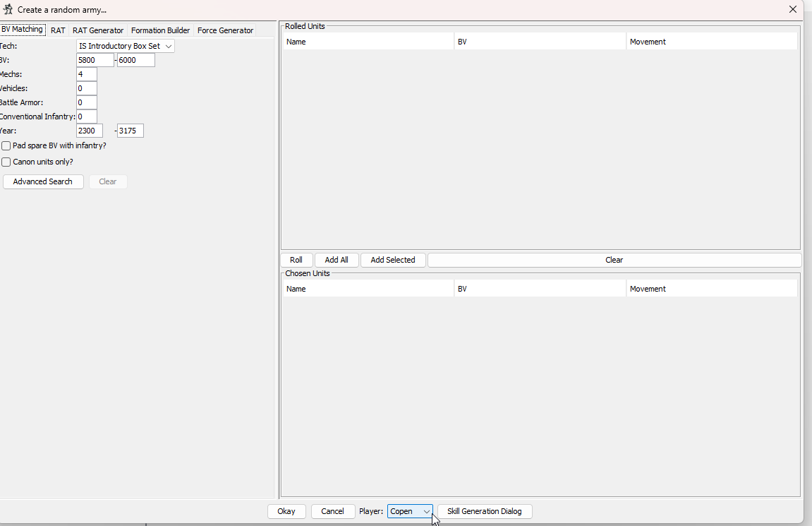
Task: Open the Force Generator tab
Action: click(x=225, y=30)
